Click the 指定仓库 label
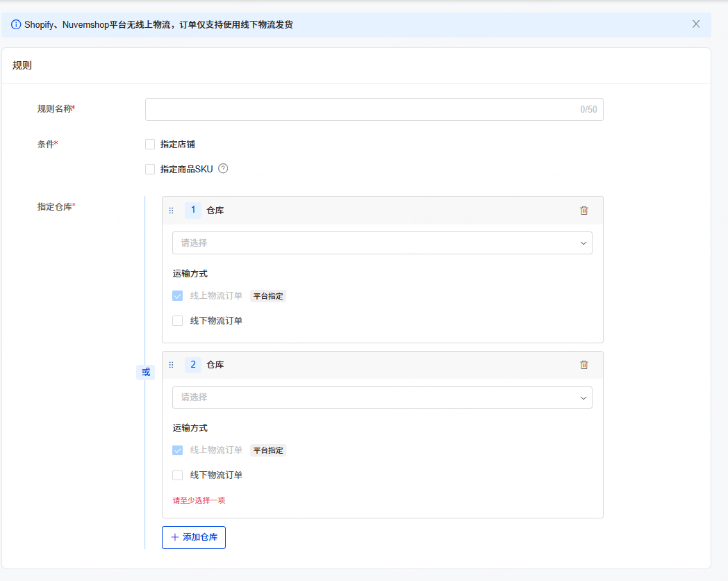This screenshot has height=581, width=728. coord(56,206)
